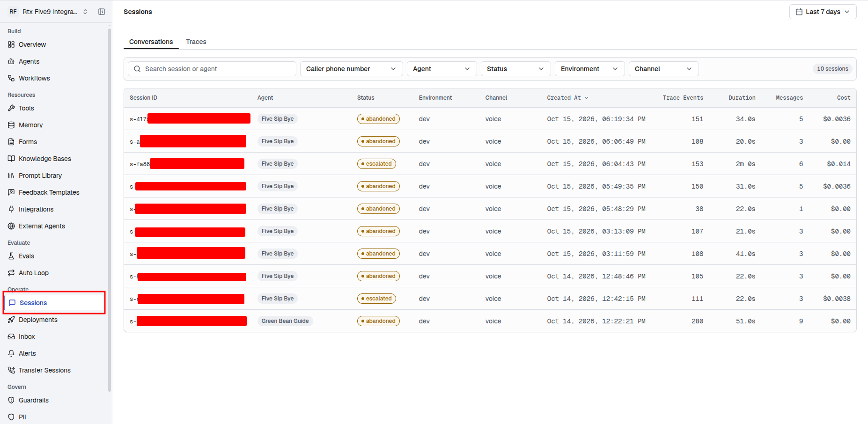
Task: Click the Session ID column header
Action: tap(143, 98)
